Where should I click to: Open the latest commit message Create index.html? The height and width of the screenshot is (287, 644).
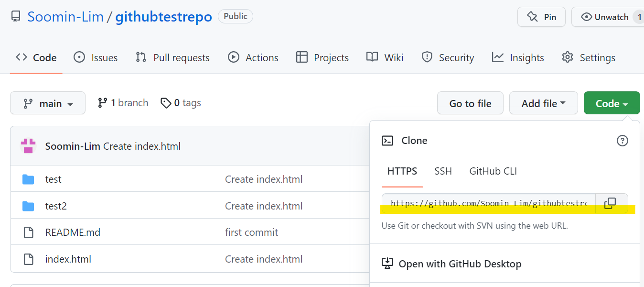click(x=142, y=146)
